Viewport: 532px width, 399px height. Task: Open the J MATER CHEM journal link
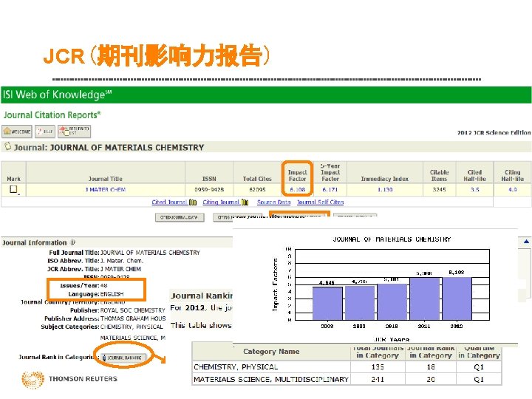click(x=106, y=190)
